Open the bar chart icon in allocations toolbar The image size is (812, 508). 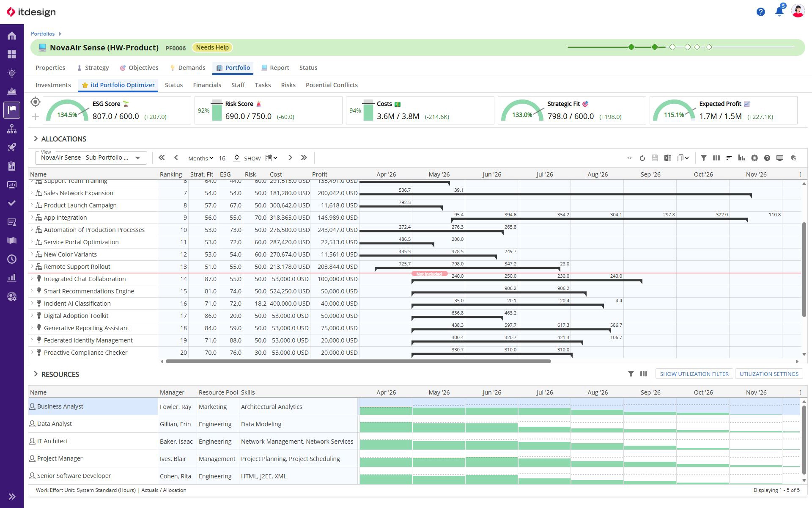tap(741, 158)
